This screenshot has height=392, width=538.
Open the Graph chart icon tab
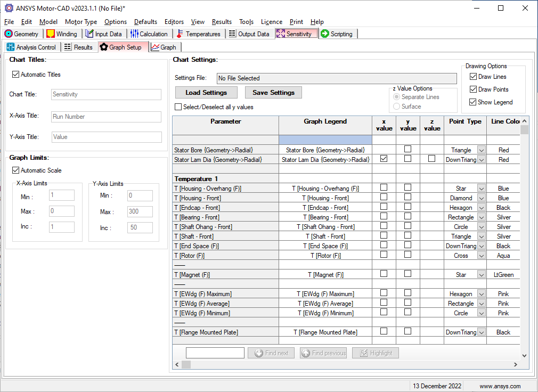click(155, 47)
